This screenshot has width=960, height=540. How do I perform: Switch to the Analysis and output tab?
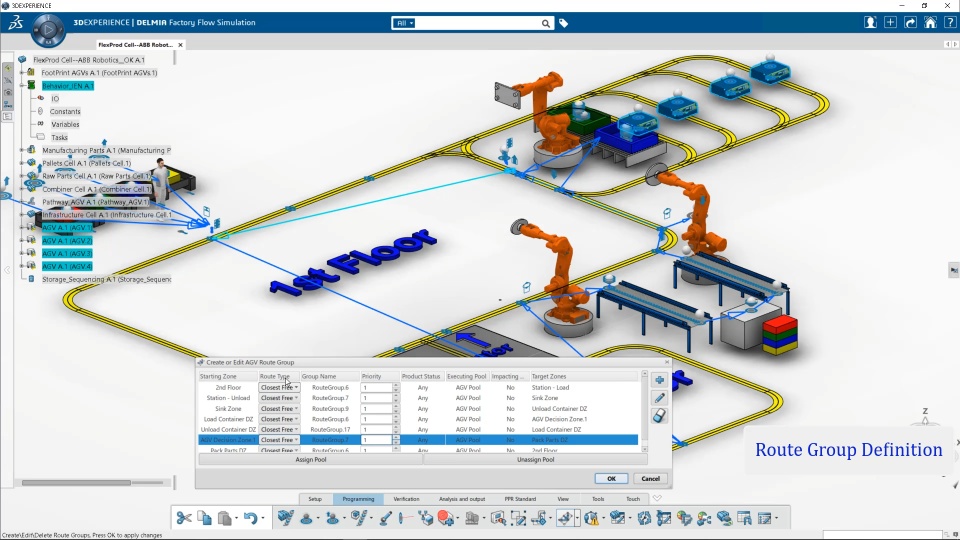click(x=462, y=499)
